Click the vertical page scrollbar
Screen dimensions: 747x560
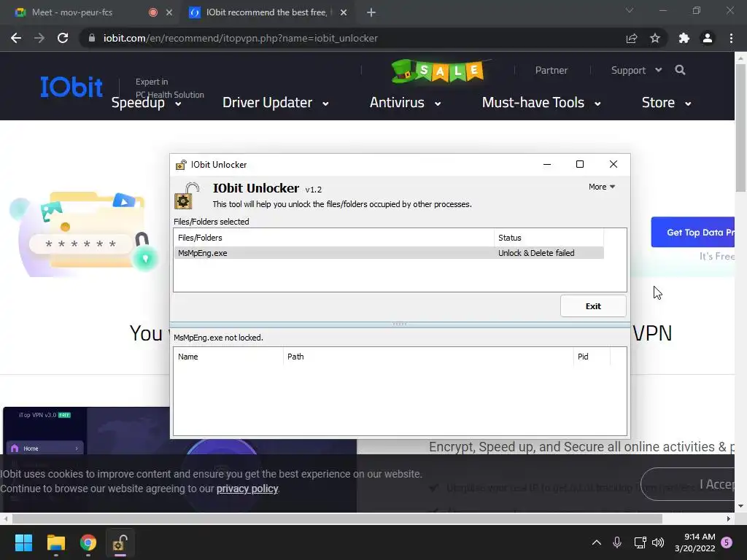740,128
